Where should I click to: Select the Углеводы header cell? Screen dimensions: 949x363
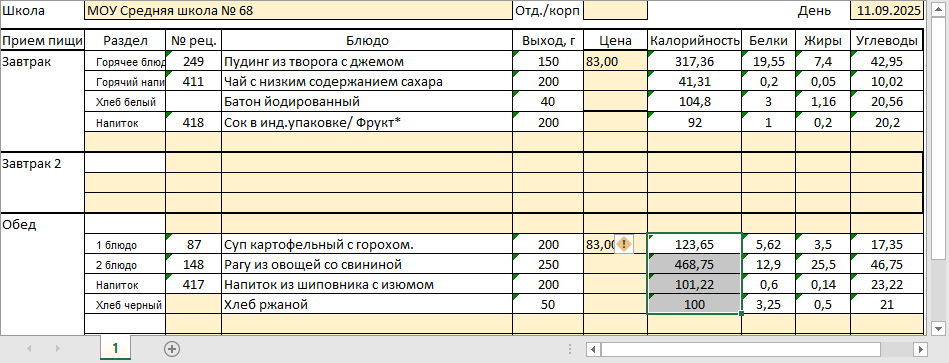pyautogui.click(x=887, y=41)
